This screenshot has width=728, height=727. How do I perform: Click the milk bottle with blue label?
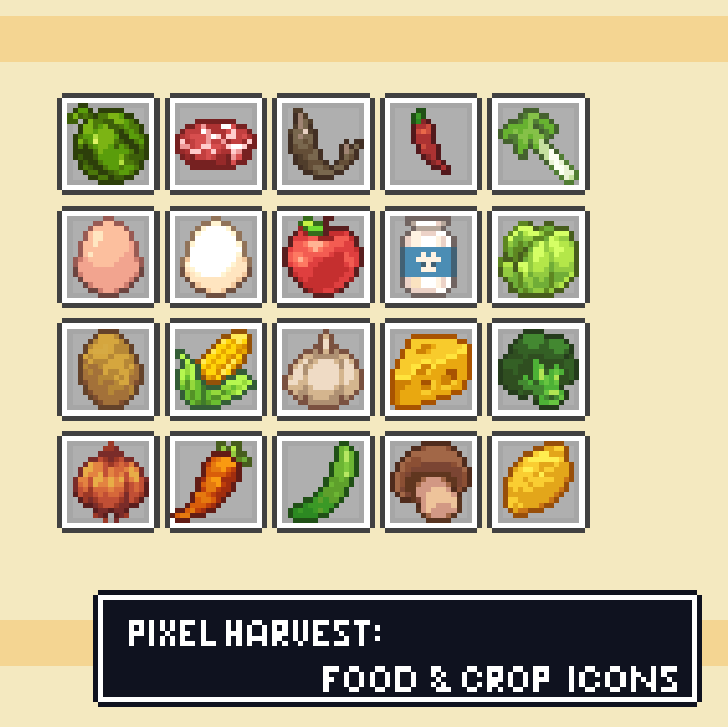[x=428, y=257]
